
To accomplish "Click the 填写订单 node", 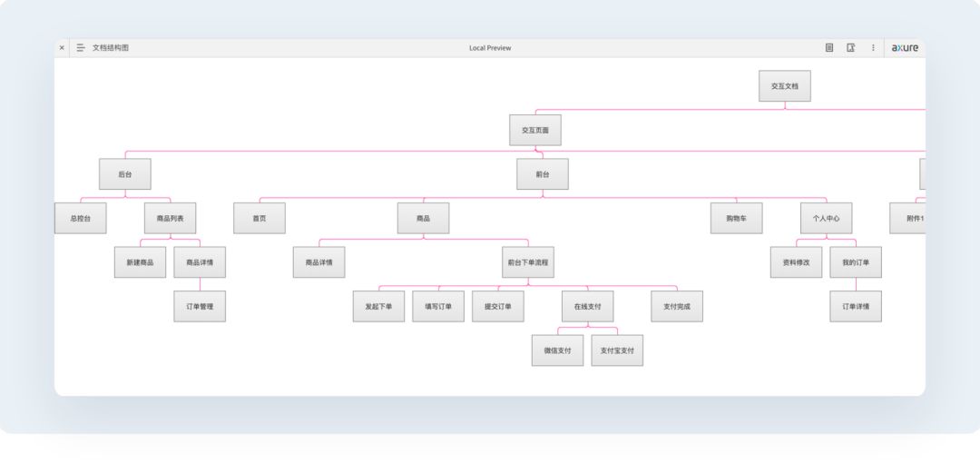I will [438, 307].
